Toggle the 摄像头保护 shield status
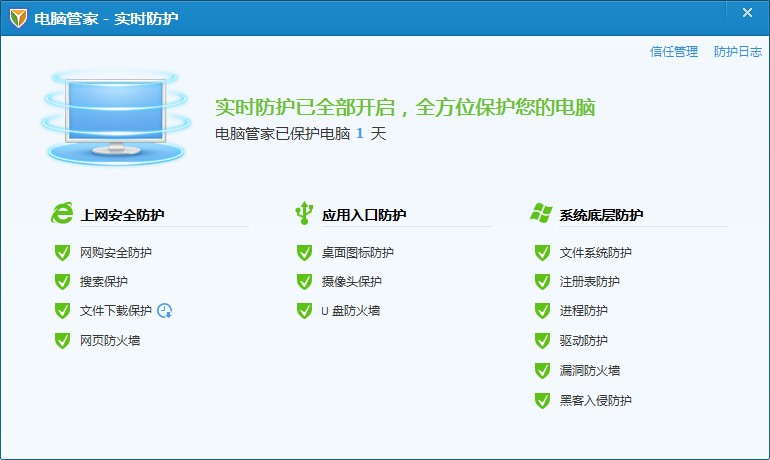Viewport: 770px width, 460px height. click(x=304, y=282)
